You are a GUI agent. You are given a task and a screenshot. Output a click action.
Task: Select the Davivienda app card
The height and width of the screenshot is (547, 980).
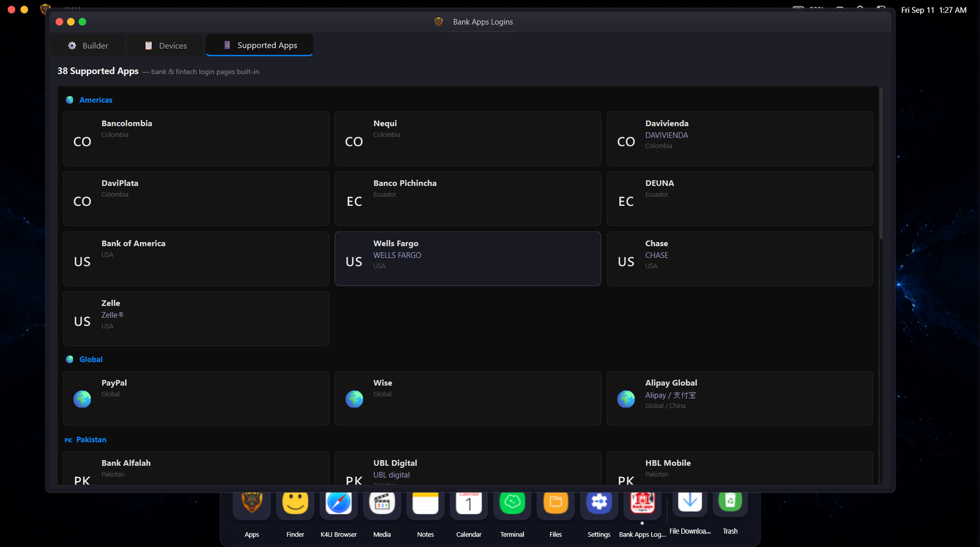[x=740, y=138]
